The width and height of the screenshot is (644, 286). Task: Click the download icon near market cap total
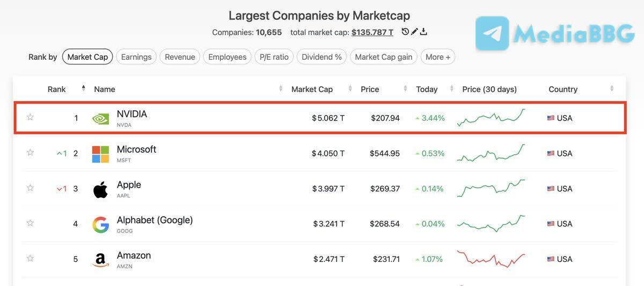click(423, 32)
